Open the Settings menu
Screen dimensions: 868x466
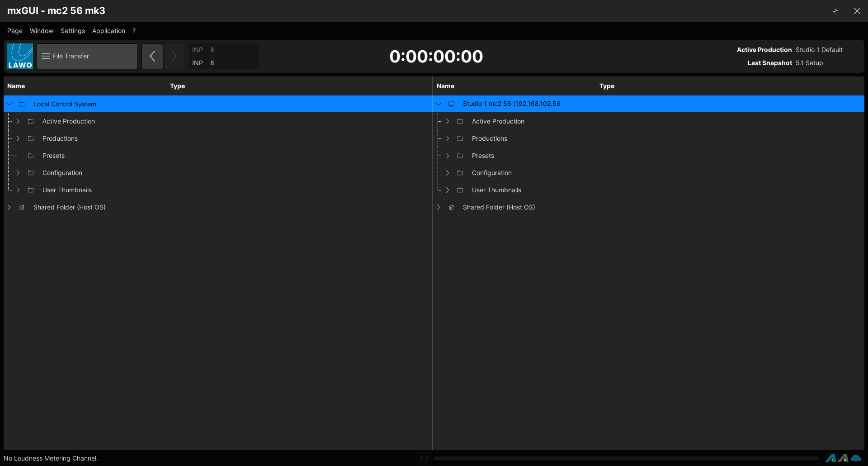[73, 31]
